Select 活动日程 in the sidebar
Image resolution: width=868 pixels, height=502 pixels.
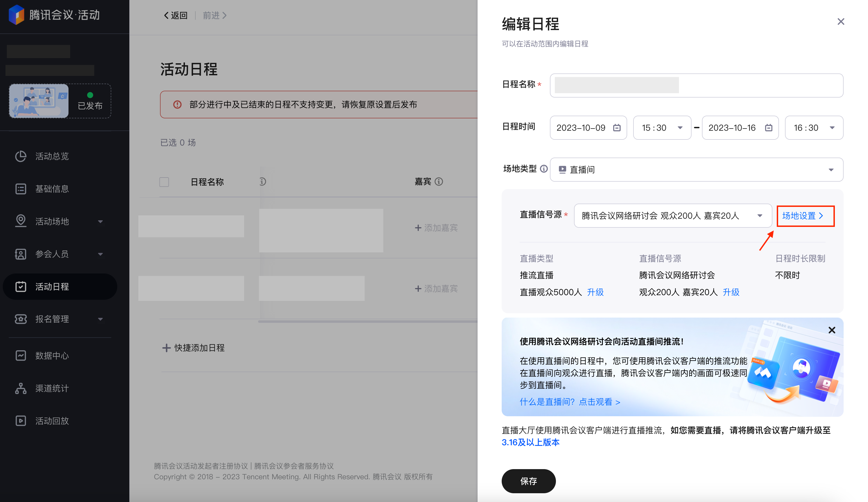(60, 286)
